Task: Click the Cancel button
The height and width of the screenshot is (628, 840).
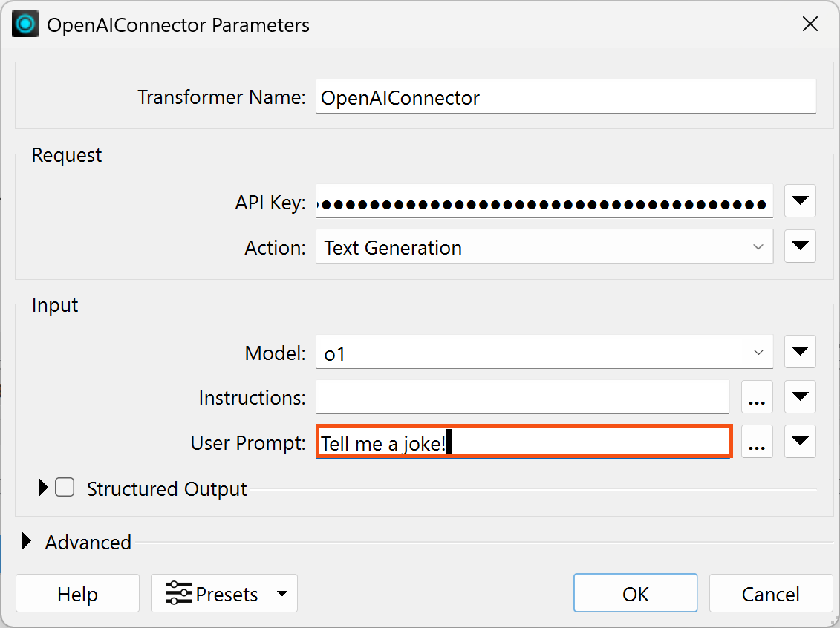Action: (770, 593)
